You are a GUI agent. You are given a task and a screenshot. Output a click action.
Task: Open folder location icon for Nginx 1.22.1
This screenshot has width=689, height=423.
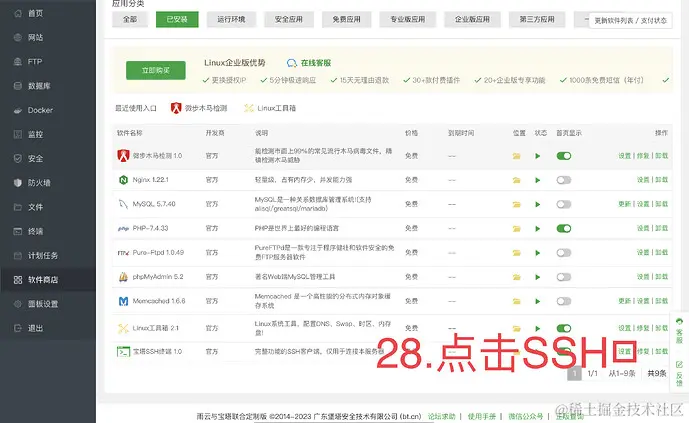click(516, 180)
